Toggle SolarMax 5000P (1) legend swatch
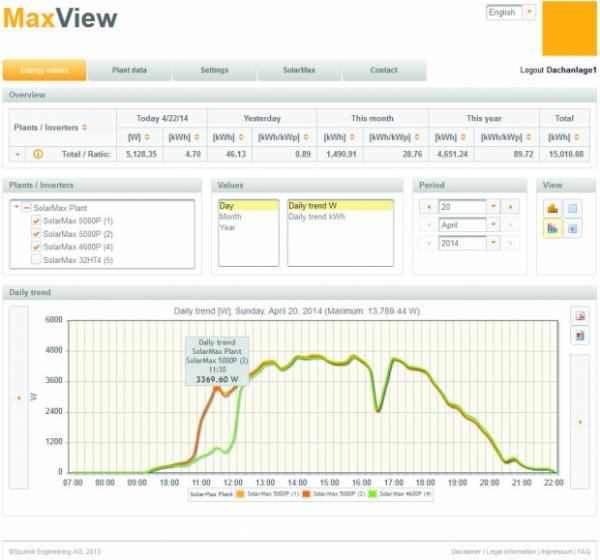This screenshot has width=600, height=560. pos(240,494)
